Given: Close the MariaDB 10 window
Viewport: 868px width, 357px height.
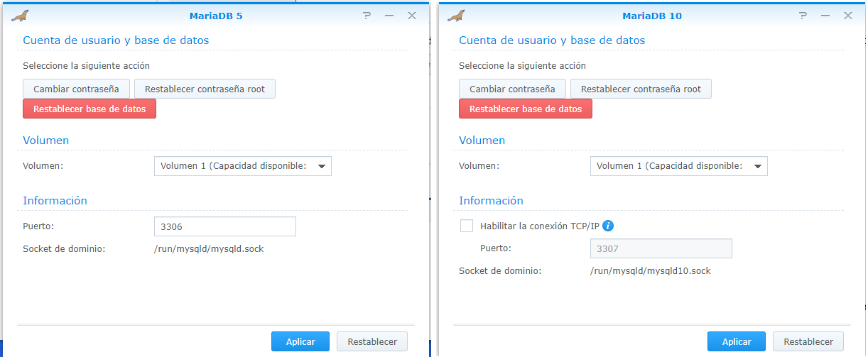Looking at the screenshot, I should 848,16.
